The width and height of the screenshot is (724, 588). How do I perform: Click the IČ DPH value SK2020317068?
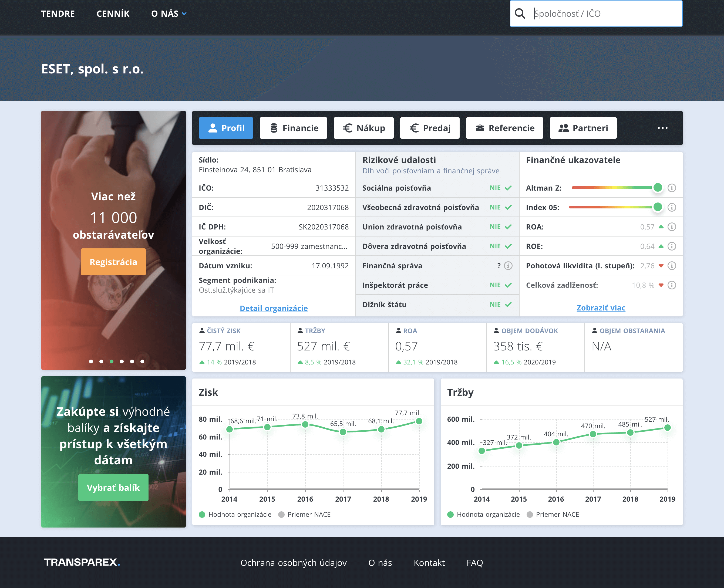click(x=324, y=227)
